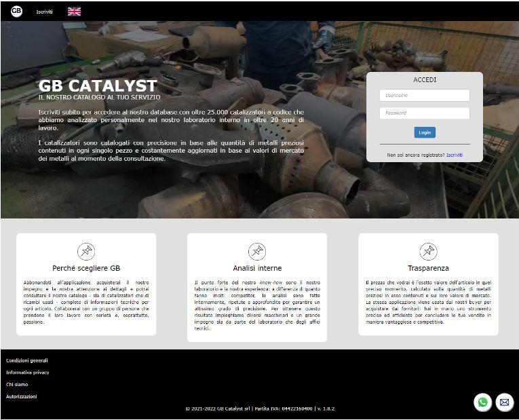This screenshot has width=519, height=420.
Task: Open email contact via envelope icon
Action: tap(504, 402)
